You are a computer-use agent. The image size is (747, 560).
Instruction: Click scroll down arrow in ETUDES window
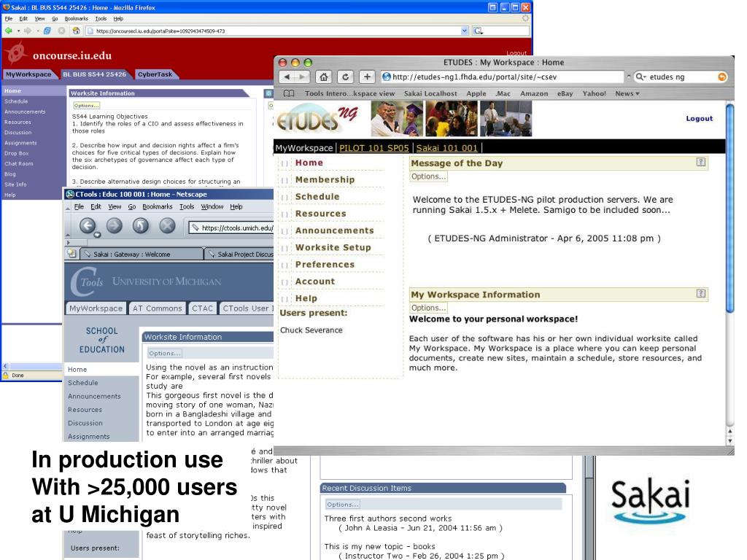(729, 441)
